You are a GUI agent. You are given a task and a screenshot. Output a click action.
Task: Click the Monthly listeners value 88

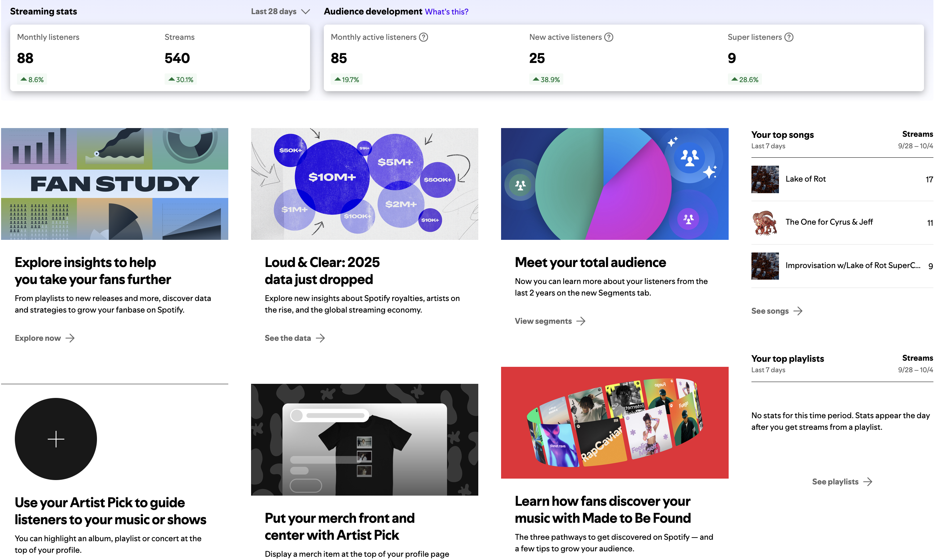tap(25, 58)
